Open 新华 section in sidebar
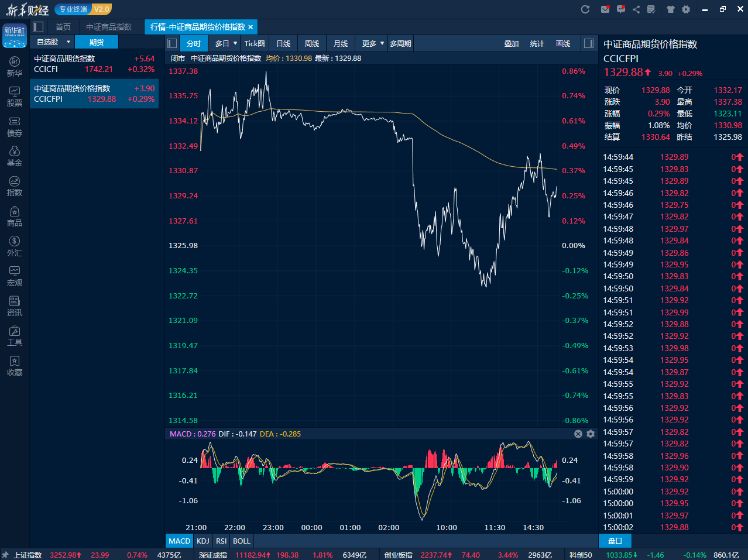Image resolution: width=748 pixels, height=560 pixels. tap(15, 67)
